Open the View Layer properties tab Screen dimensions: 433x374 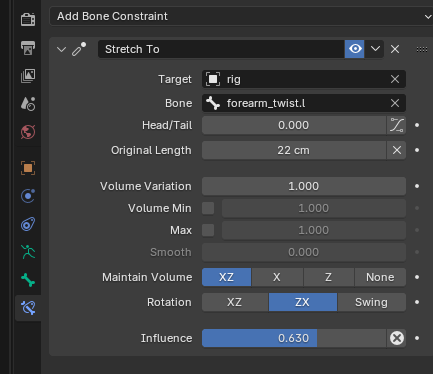[x=28, y=76]
